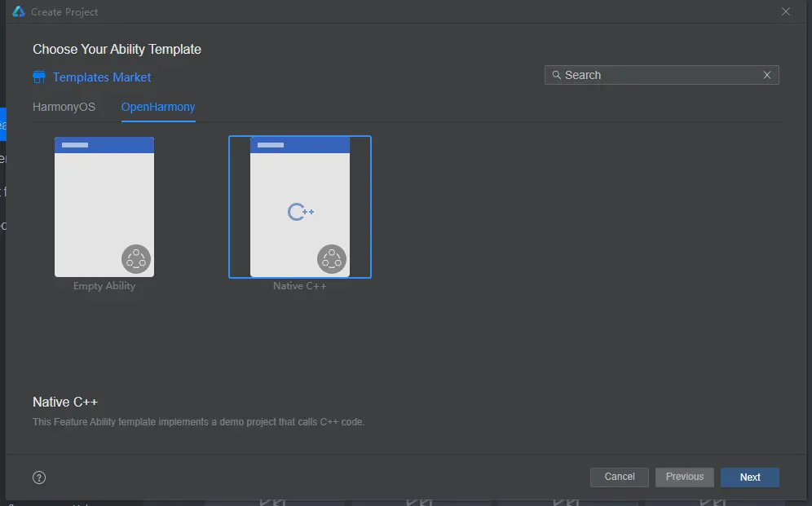Click the Cancel button
Viewport: 812px width, 506px height.
[x=620, y=477]
